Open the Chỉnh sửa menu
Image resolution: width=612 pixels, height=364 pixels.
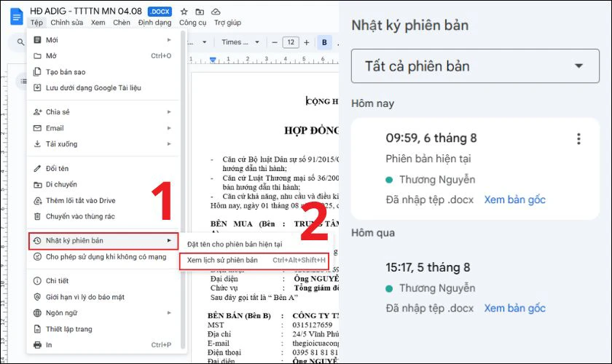pos(67,23)
